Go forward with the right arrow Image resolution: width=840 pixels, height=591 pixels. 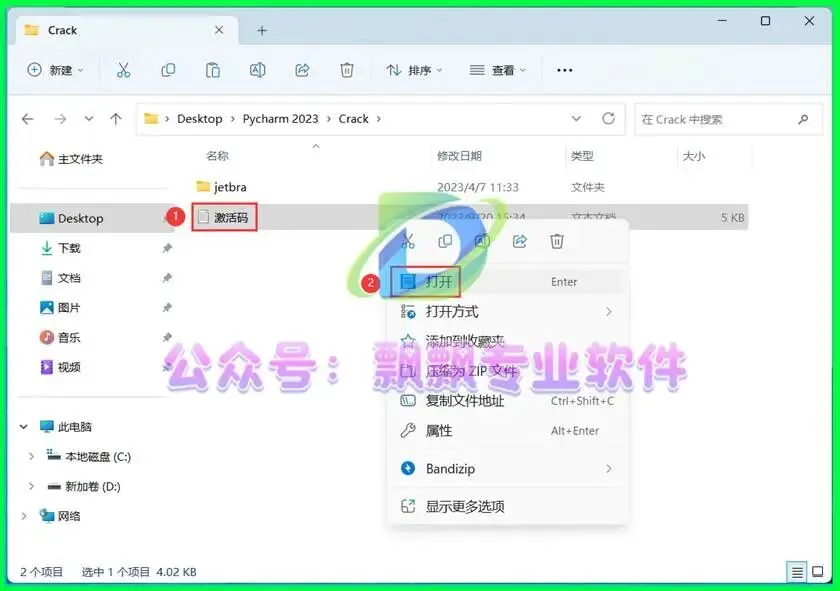[60, 118]
